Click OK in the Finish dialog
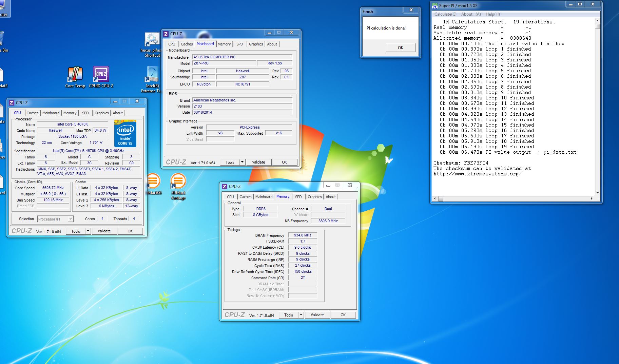Image resolution: width=619 pixels, height=364 pixels. (400, 48)
